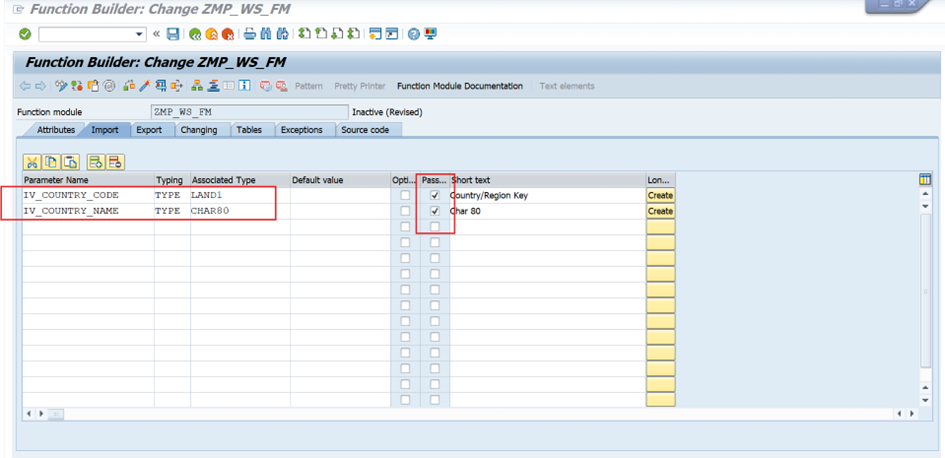Switch to the Exceptions tab
Screen dimensions: 945x458
click(x=301, y=130)
